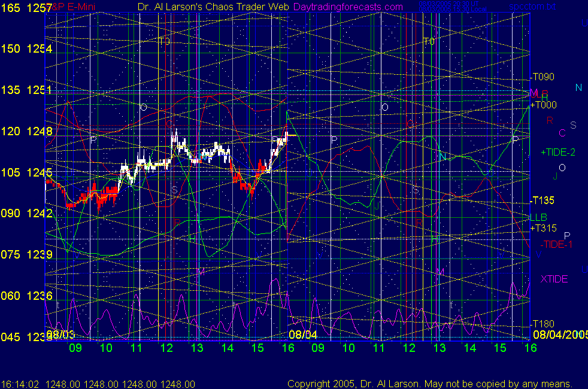Click the "-T135" level label
Screen dimensions: 588x389
coord(542,200)
